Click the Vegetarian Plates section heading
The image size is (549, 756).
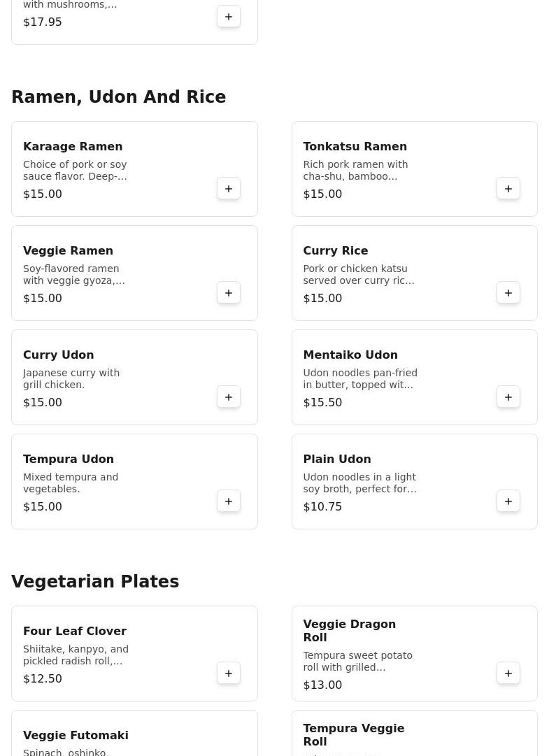[x=95, y=582]
